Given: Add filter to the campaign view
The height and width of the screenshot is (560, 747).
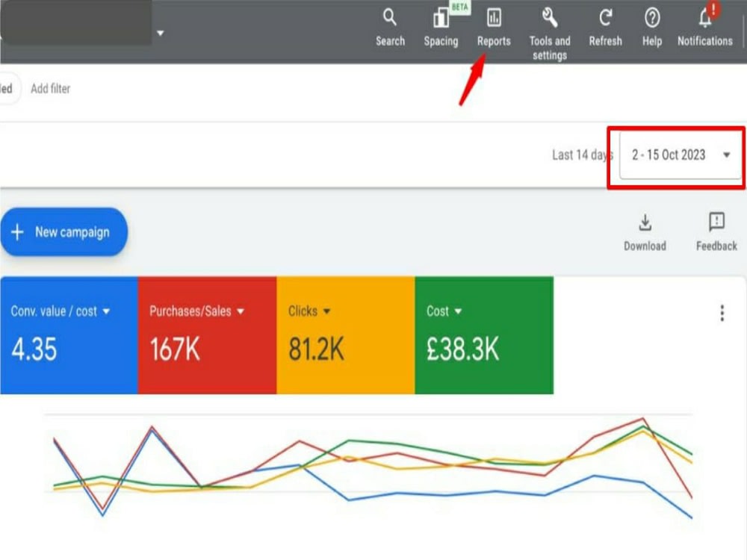Looking at the screenshot, I should pyautogui.click(x=51, y=89).
